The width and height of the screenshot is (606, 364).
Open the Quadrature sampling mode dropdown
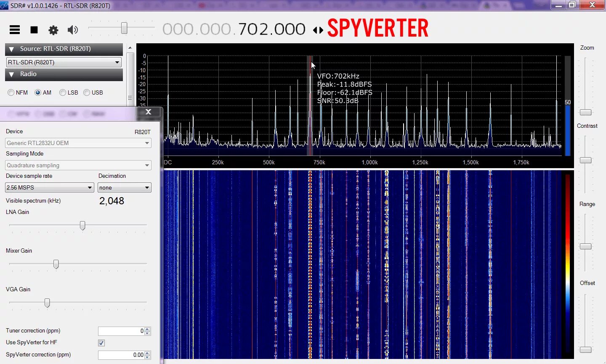click(x=78, y=165)
